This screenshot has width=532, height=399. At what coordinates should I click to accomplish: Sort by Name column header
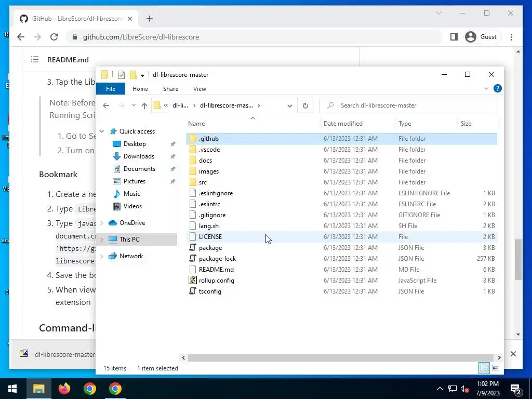coord(253,124)
